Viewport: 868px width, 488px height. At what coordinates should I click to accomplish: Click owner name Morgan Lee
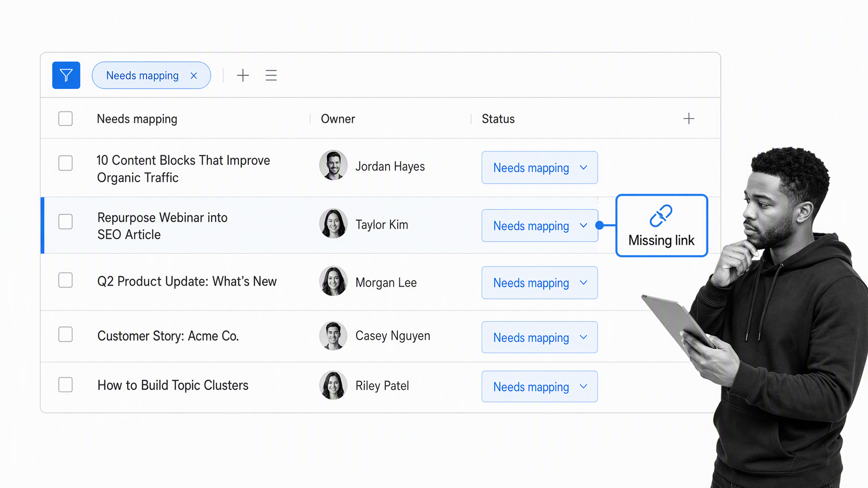[x=386, y=283]
